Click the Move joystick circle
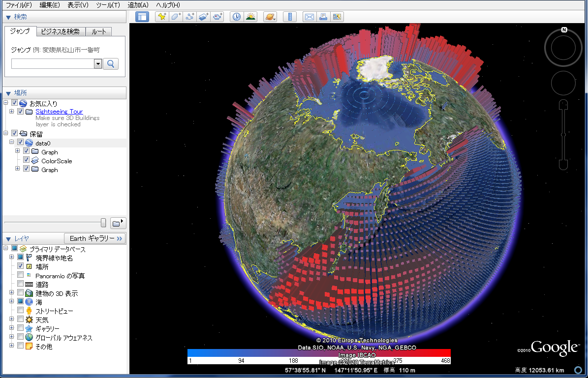The height and width of the screenshot is (378, 588). coord(563,83)
